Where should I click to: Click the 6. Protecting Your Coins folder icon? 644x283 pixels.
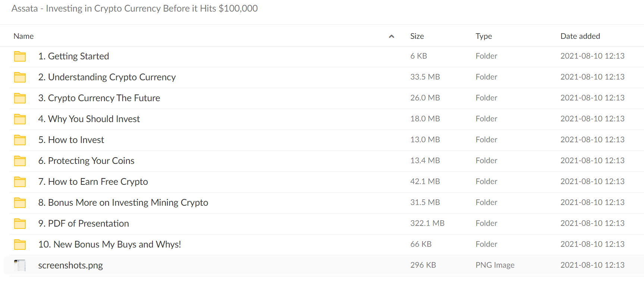coord(20,161)
